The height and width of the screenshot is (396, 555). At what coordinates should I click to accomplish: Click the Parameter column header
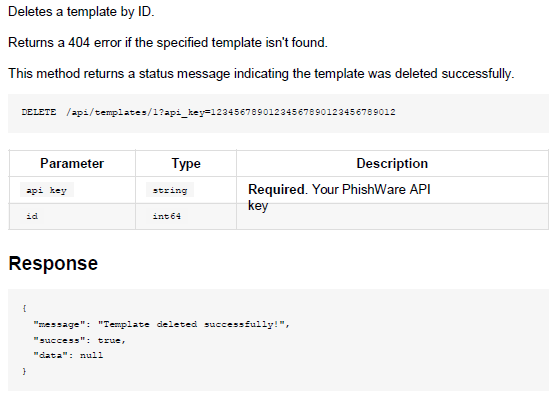point(72,163)
